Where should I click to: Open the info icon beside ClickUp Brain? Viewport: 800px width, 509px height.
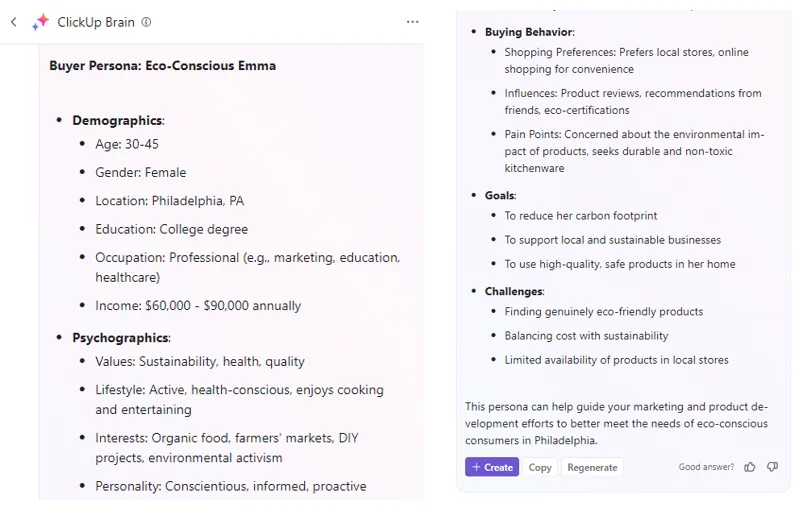146,22
